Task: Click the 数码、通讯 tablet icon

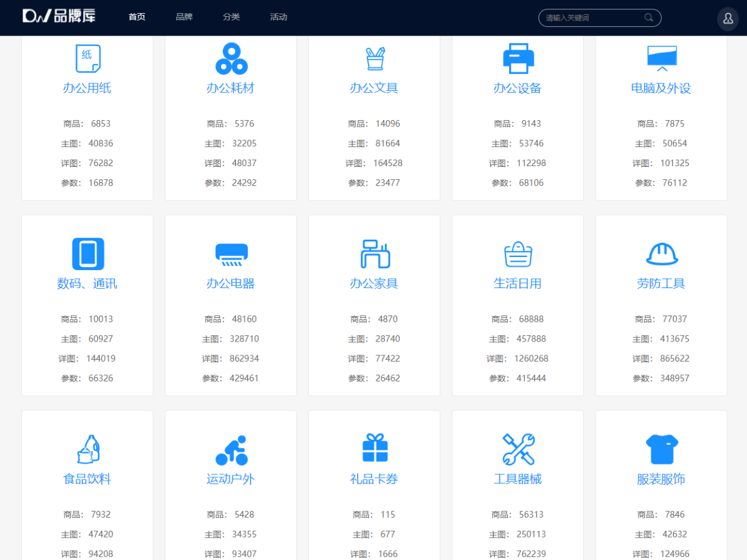Action: (x=88, y=254)
